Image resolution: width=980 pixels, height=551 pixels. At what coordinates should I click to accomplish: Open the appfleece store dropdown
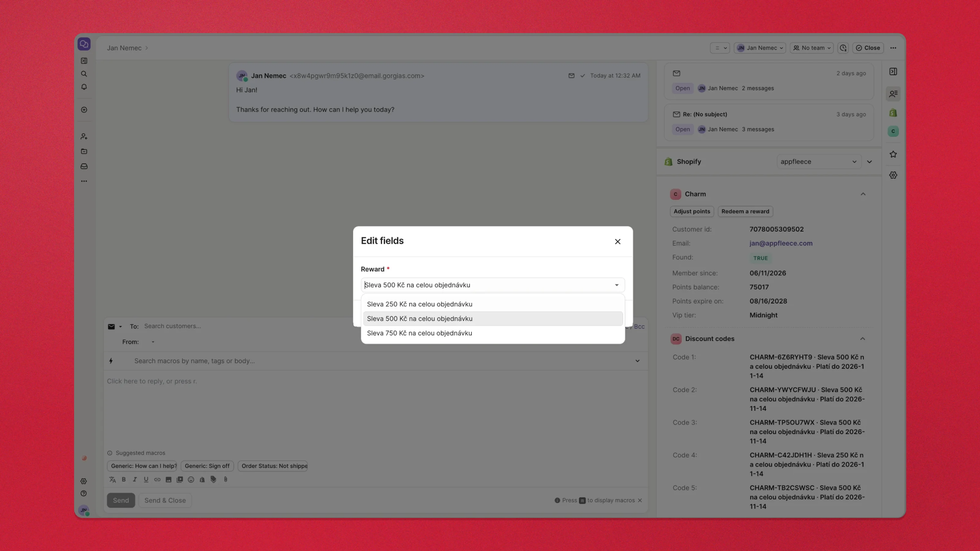[819, 162]
